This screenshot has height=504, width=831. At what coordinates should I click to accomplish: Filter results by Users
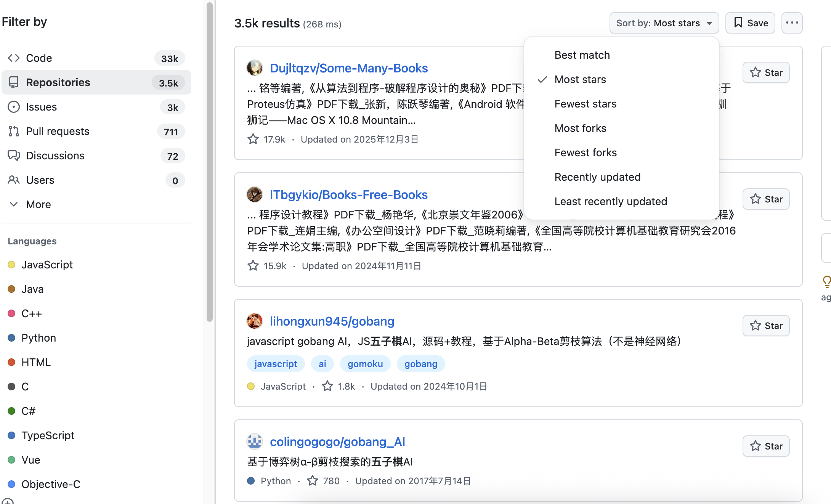click(96, 180)
